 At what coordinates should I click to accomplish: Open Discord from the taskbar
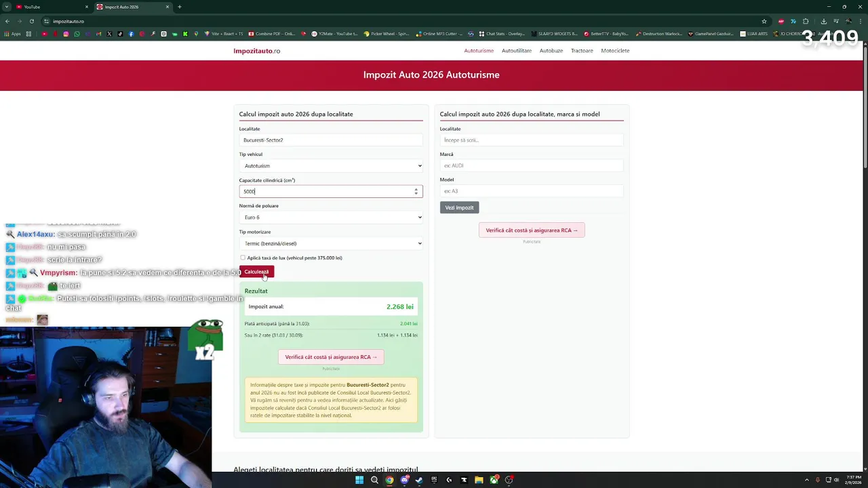click(404, 480)
